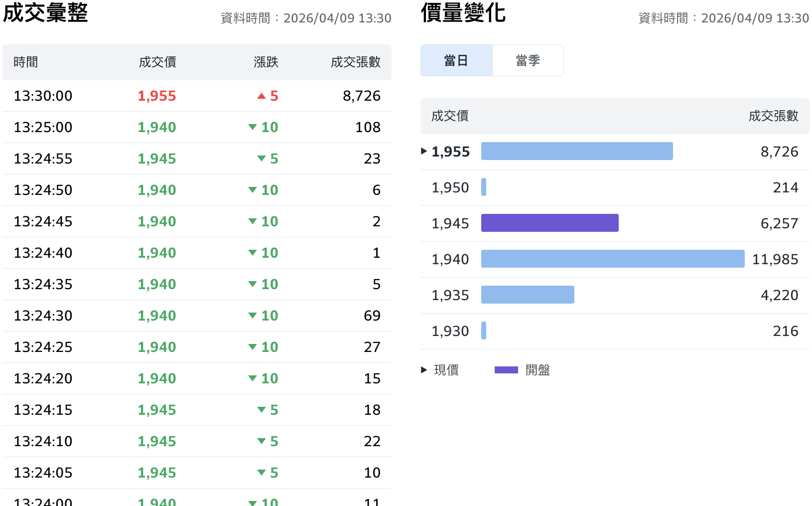
Task: Click the 成交張數 header in price-volume panel
Action: click(x=773, y=116)
